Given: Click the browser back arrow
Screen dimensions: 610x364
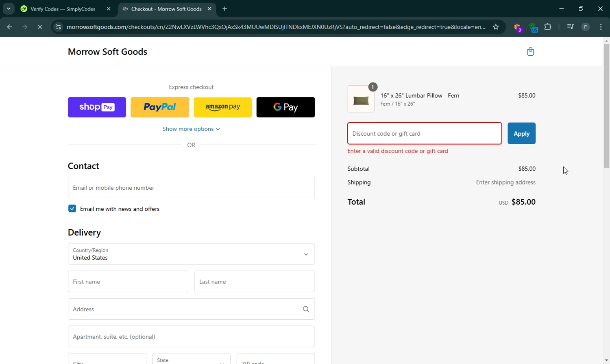Looking at the screenshot, I should pos(10,27).
